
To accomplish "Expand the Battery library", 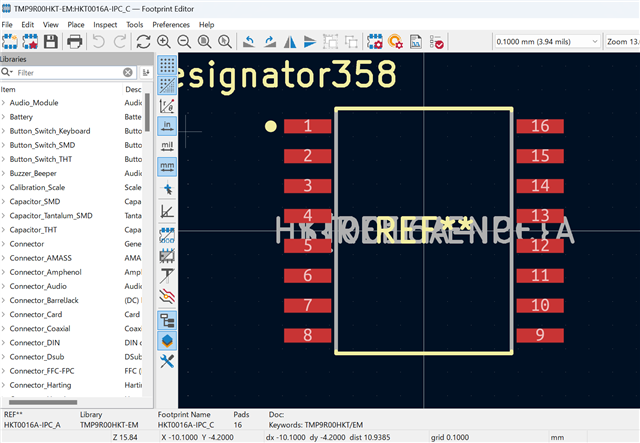I will click(3, 117).
